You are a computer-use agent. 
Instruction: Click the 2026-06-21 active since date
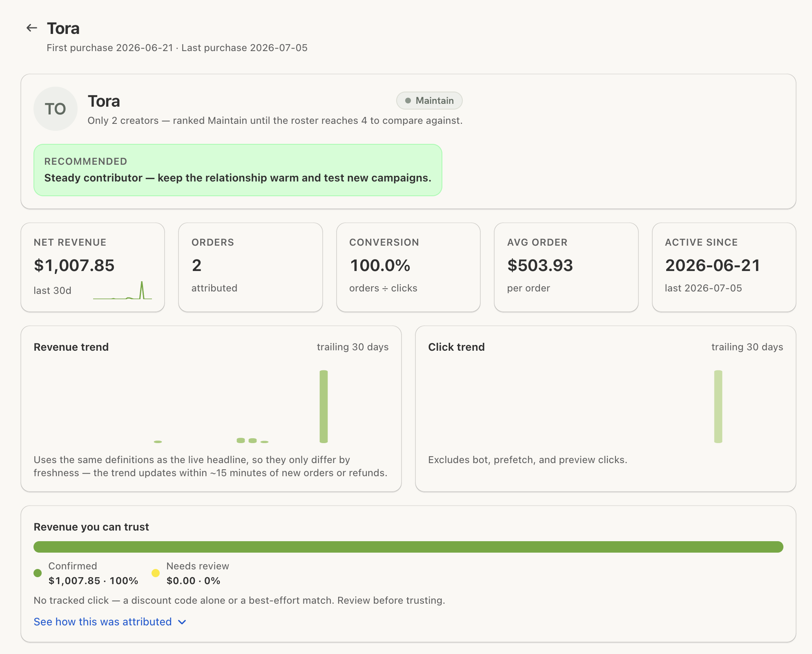click(712, 265)
